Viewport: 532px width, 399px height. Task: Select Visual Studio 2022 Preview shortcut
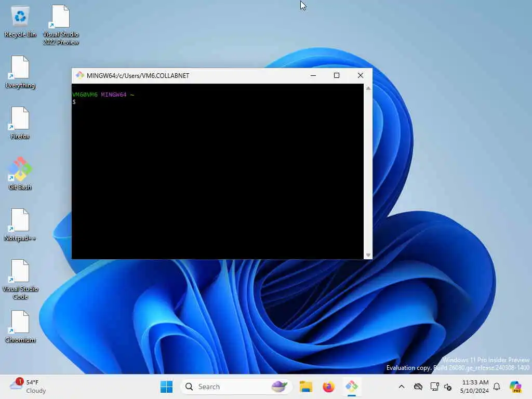pos(61,25)
